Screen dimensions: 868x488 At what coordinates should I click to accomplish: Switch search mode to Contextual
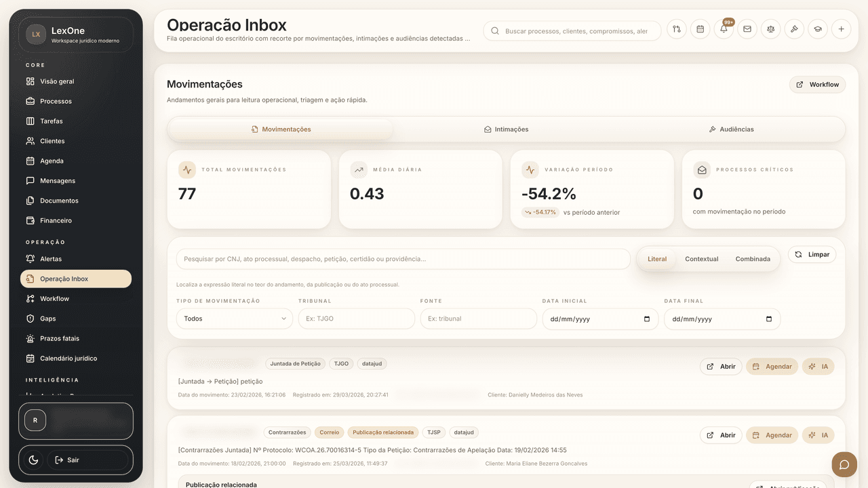[701, 259]
